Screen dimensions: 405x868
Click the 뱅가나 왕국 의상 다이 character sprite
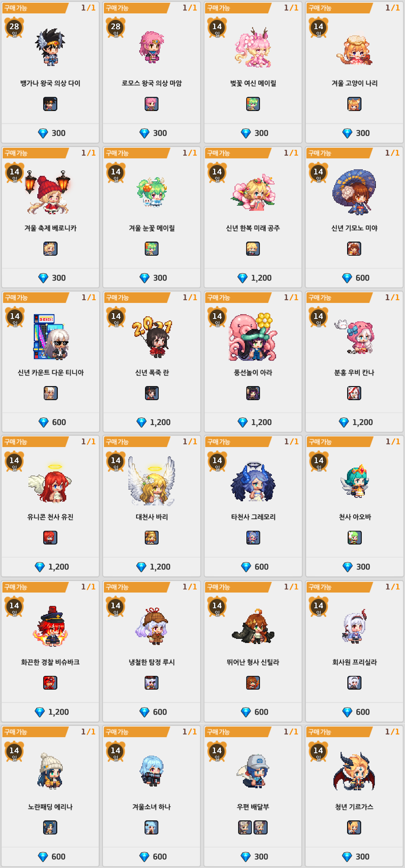[x=50, y=47]
